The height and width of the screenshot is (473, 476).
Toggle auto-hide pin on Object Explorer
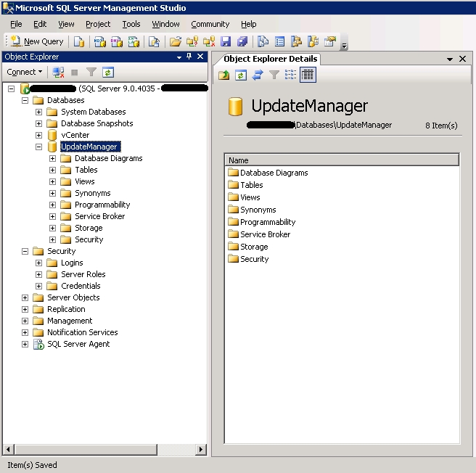coord(189,57)
